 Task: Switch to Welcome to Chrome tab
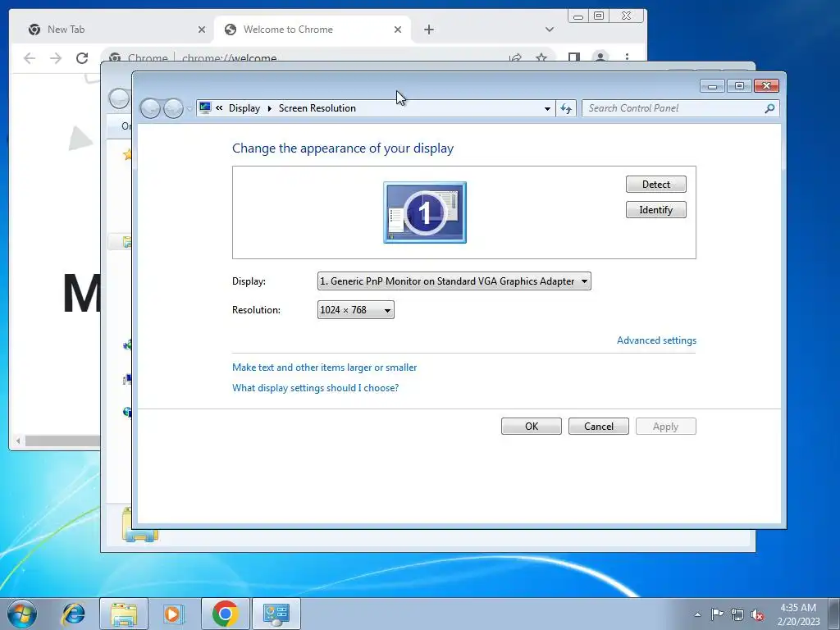click(x=313, y=30)
